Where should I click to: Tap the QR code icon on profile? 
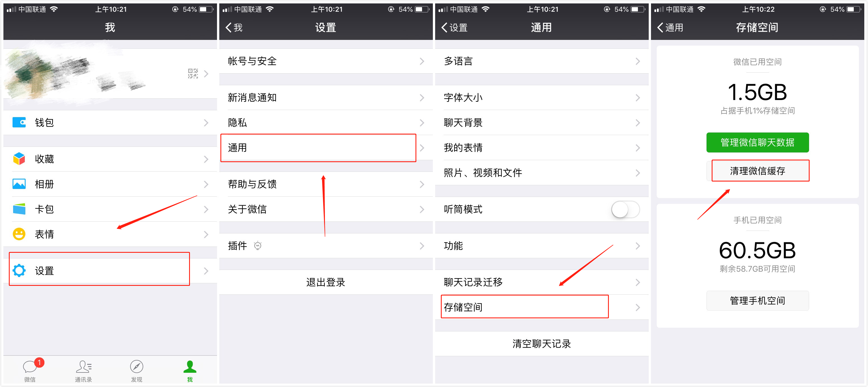193,74
